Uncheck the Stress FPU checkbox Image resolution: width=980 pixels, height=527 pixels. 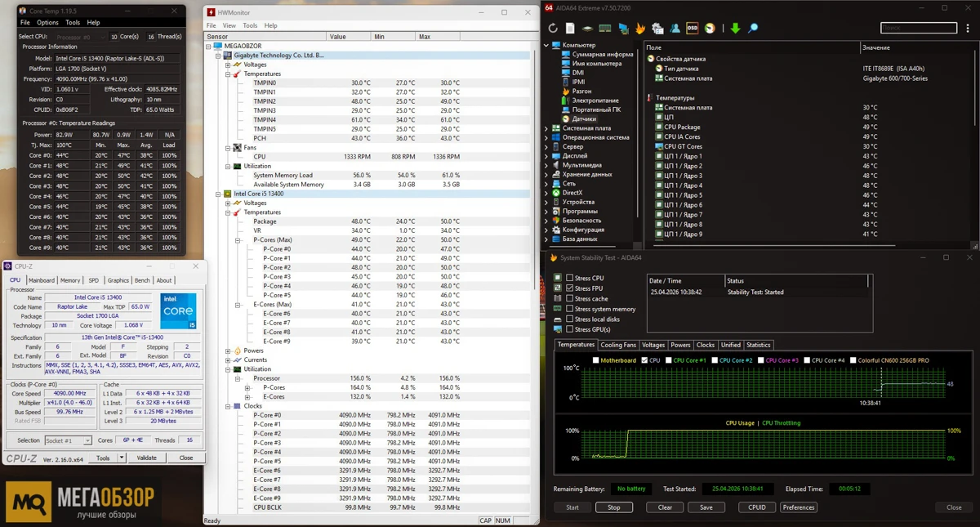570,288
